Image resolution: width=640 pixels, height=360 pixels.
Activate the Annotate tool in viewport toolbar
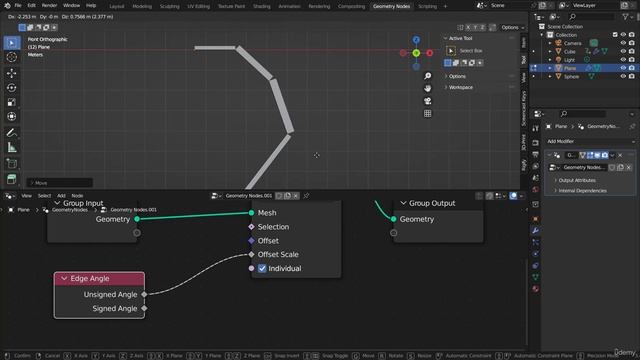click(12, 133)
